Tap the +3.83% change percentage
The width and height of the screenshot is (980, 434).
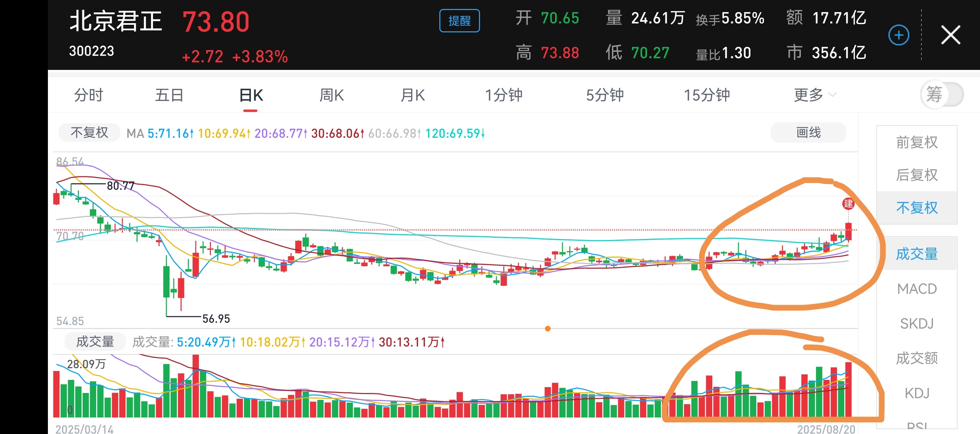(260, 57)
